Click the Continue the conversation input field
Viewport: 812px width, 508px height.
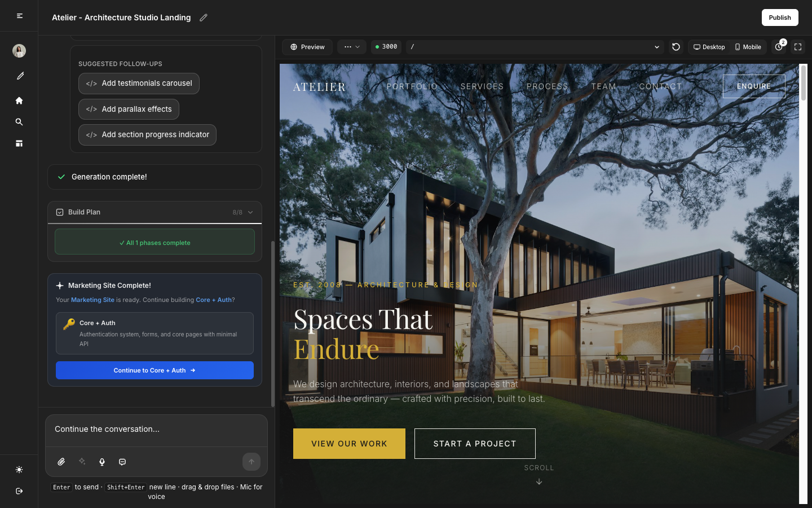click(156, 430)
